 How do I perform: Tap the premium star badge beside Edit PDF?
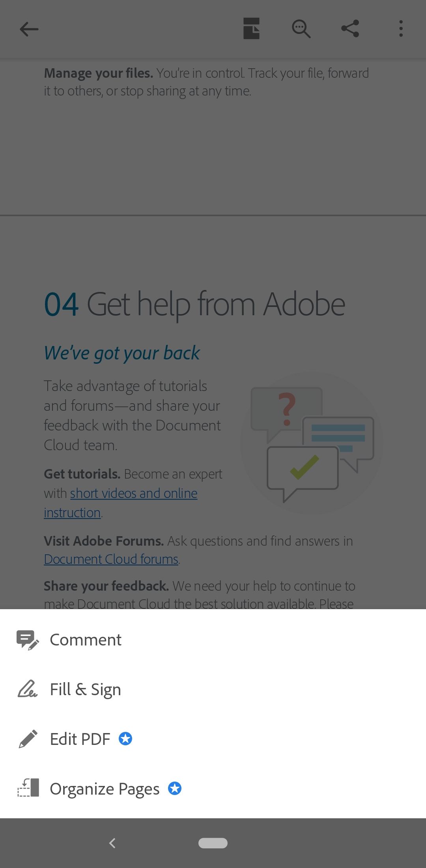click(x=125, y=739)
